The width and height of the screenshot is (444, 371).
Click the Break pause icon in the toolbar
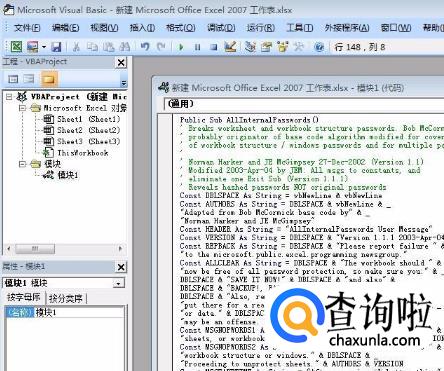pyautogui.click(x=197, y=47)
